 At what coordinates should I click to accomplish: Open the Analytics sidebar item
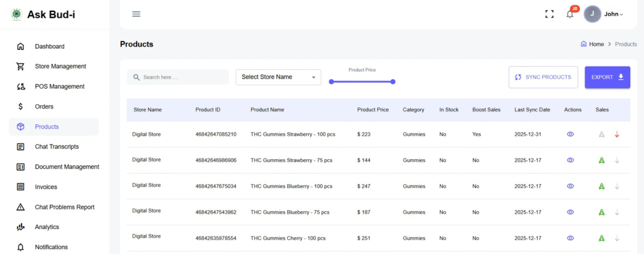(47, 227)
